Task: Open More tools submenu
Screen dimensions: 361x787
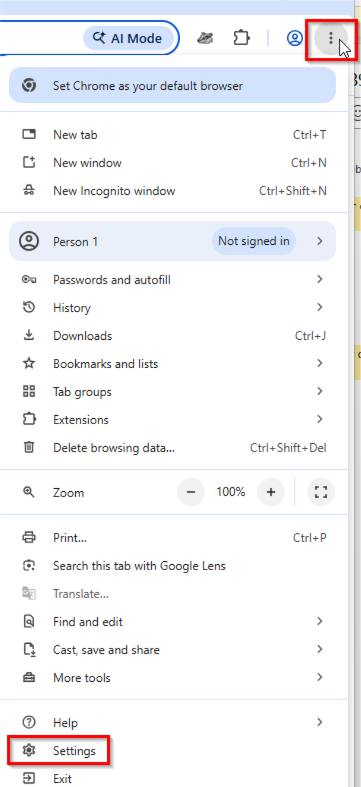Action: coord(174,678)
